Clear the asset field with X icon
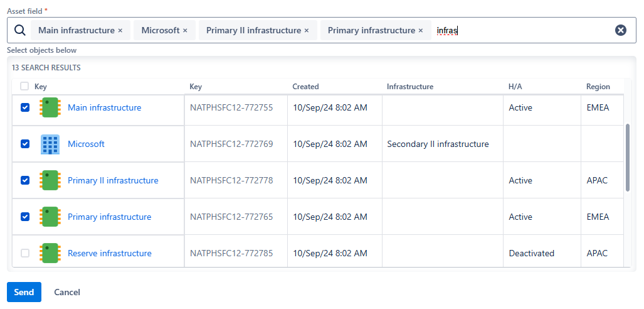Screen dimensions: 644x309 point(621,30)
